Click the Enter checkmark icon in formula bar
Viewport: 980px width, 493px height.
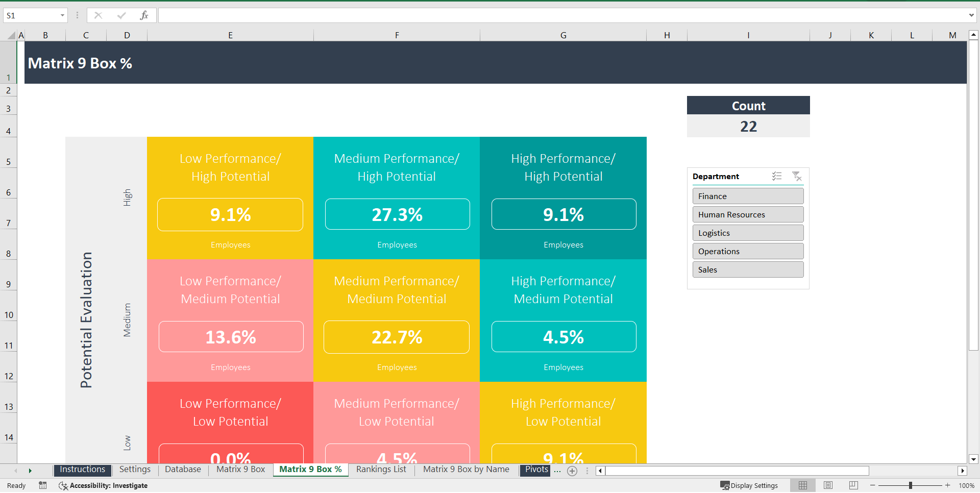coord(121,15)
